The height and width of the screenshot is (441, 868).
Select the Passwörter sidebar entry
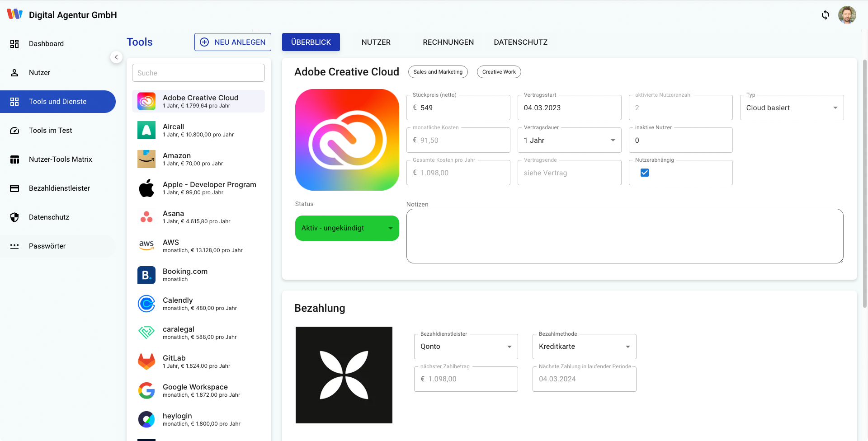47,246
